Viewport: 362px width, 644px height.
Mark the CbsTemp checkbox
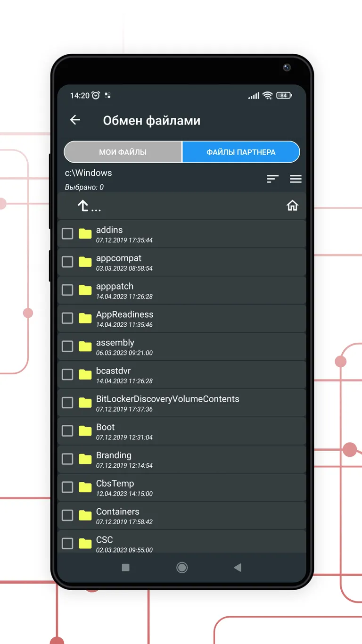67,487
